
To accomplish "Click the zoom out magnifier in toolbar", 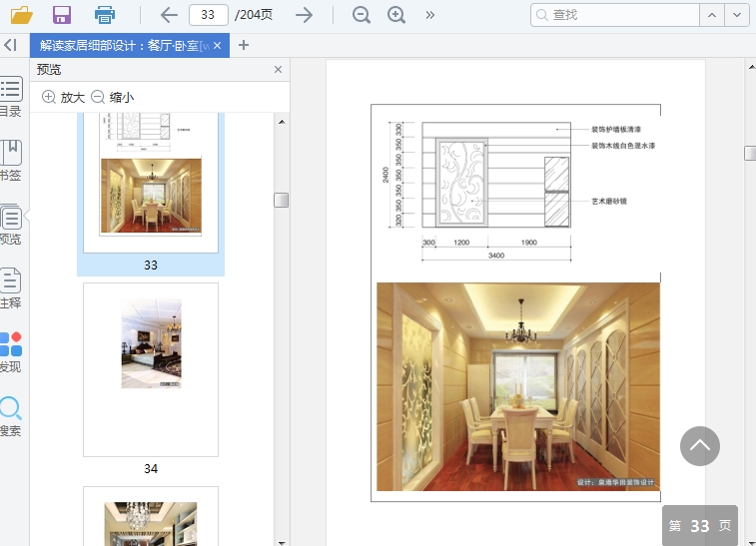I will 362,15.
